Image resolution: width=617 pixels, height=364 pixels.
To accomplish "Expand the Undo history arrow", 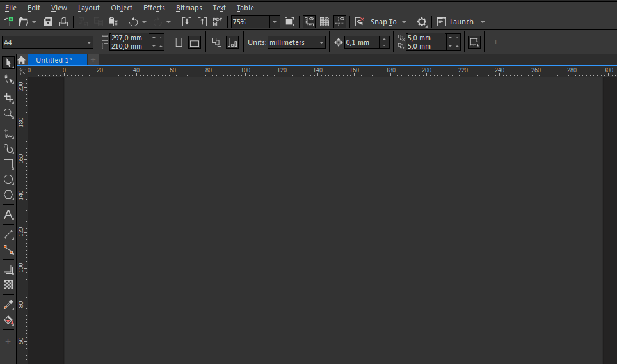I will point(144,22).
